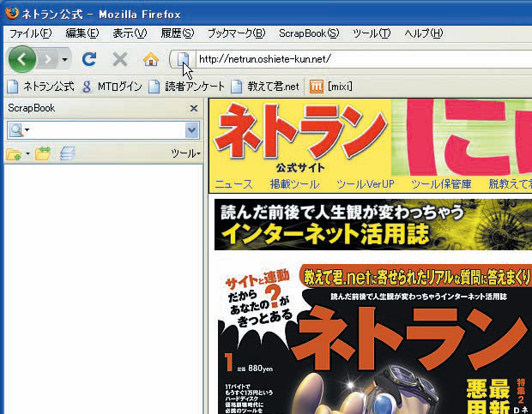Open the 編集(E) menu
The width and height of the screenshot is (532, 414).
point(82,33)
